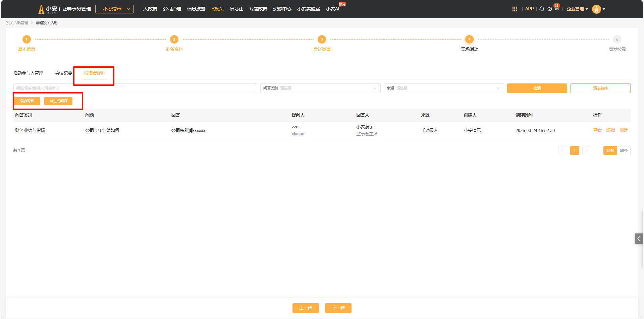This screenshot has height=319, width=644.
Task: Click the 编辑投关活动 breadcrumb text
Action: coord(47,23)
